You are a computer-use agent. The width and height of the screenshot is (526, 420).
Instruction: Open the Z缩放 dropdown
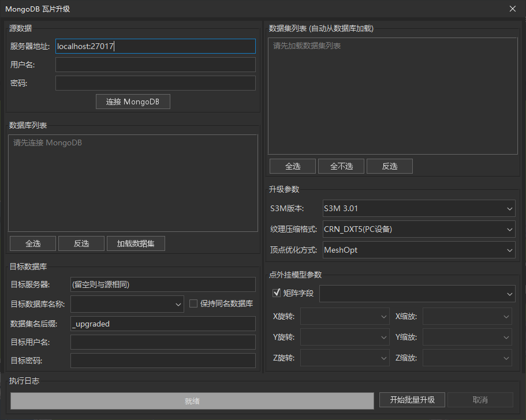(467, 358)
